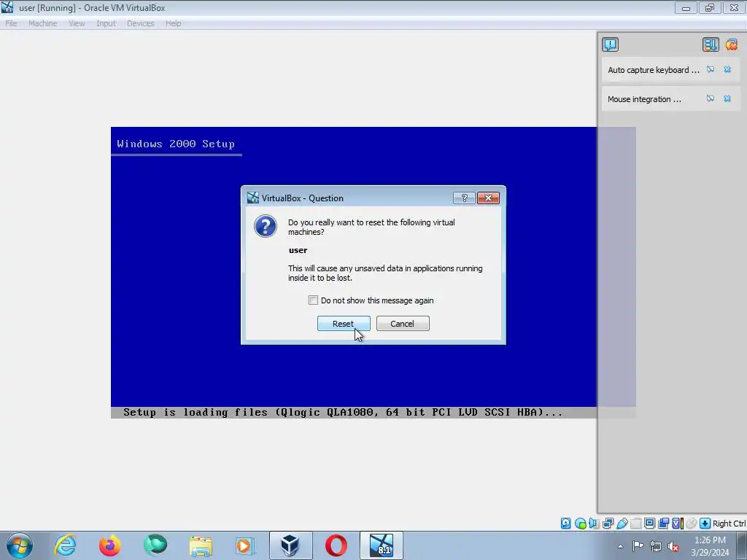Click the help '?' button in dialog titlebar
The image size is (747, 560).
[464, 198]
